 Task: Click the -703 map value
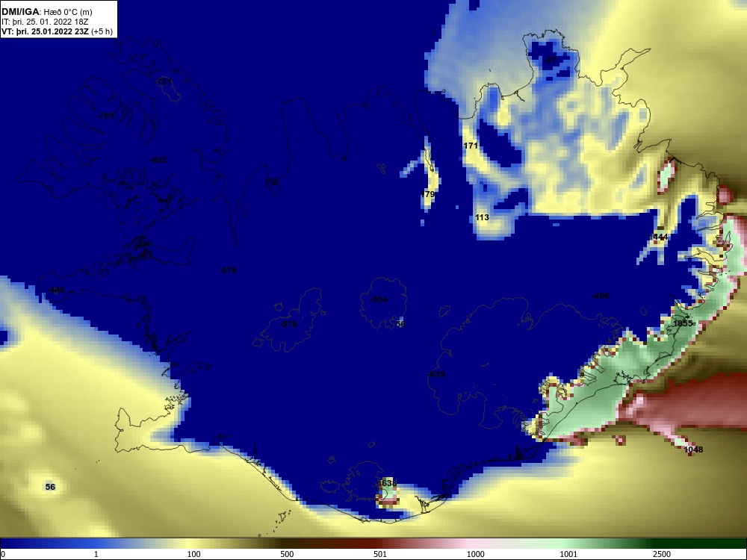point(105,116)
